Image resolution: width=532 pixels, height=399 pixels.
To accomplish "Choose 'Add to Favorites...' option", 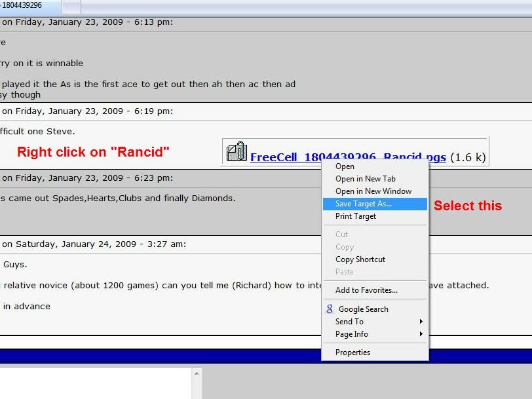I will (x=366, y=290).
